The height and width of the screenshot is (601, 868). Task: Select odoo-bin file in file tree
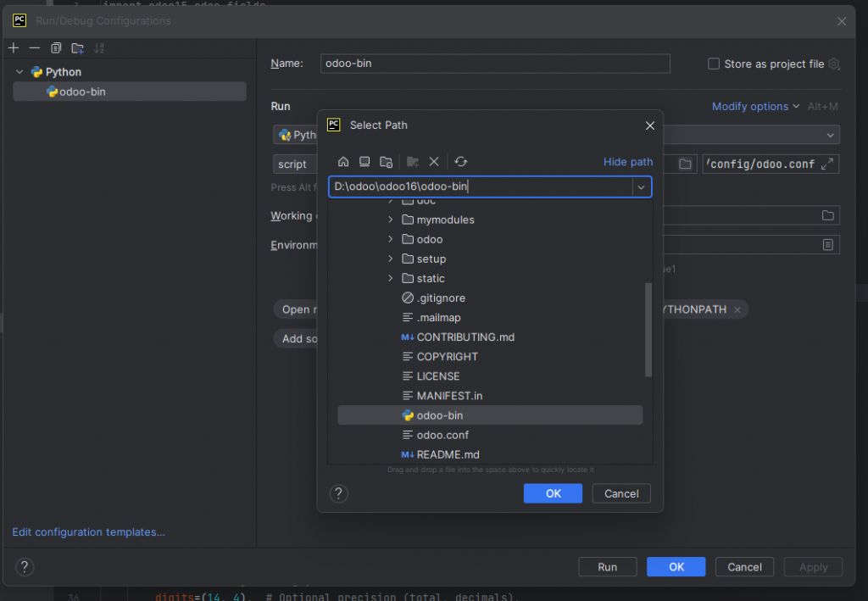click(490, 415)
